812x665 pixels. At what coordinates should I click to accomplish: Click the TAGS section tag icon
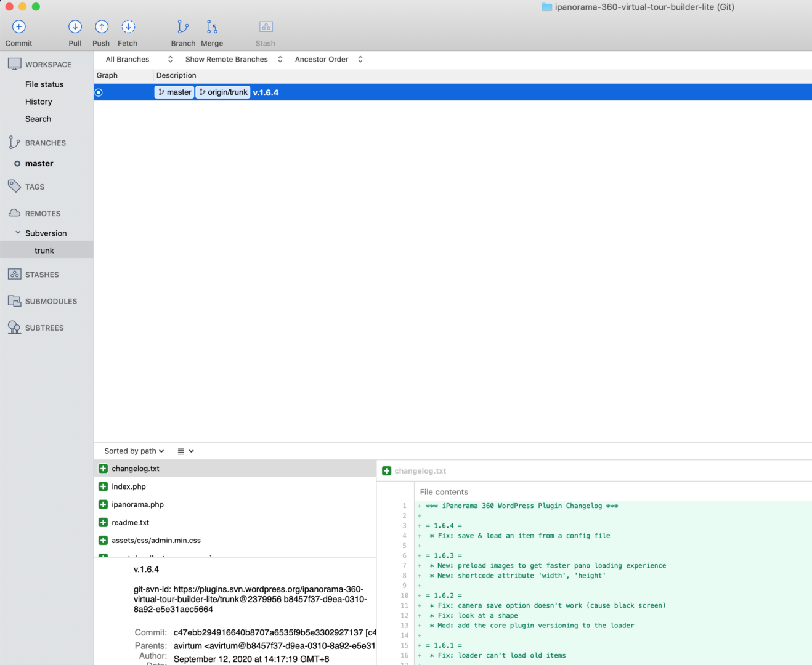(14, 186)
